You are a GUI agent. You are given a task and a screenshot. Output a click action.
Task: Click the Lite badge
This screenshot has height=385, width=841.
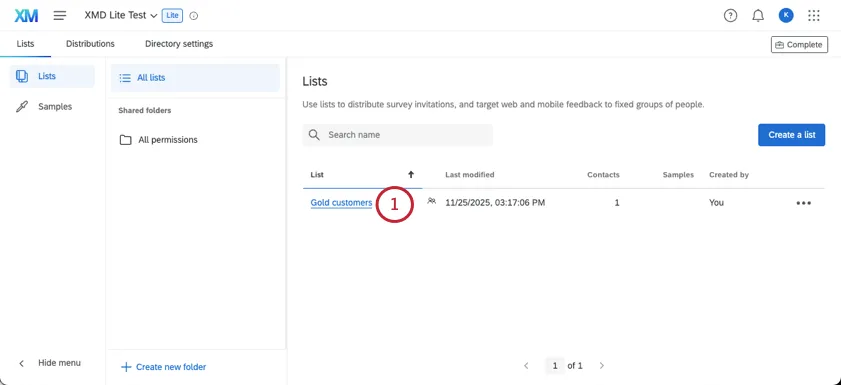coord(172,16)
